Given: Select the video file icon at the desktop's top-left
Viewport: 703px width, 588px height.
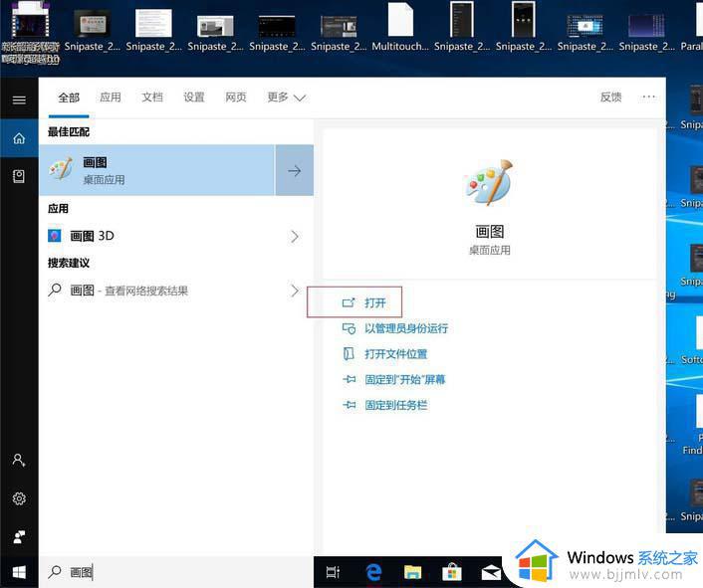Looking at the screenshot, I should click(x=30, y=33).
